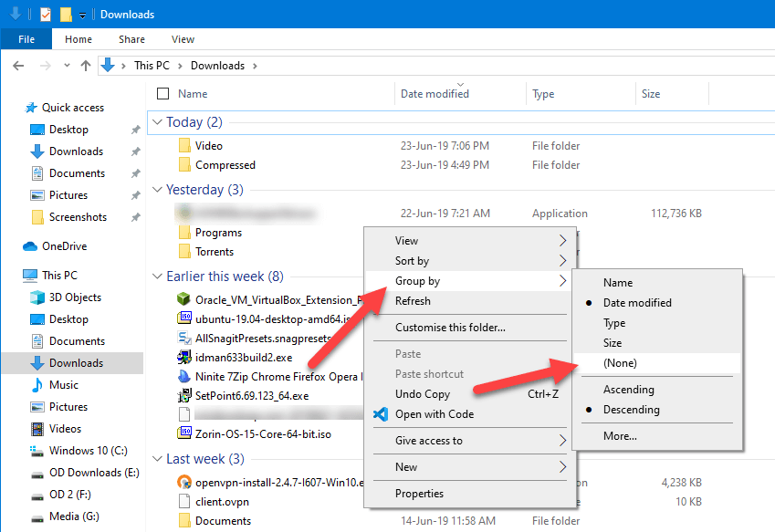Image resolution: width=775 pixels, height=532 pixels.
Task: Open Media (G:) drive
Action: 74,516
